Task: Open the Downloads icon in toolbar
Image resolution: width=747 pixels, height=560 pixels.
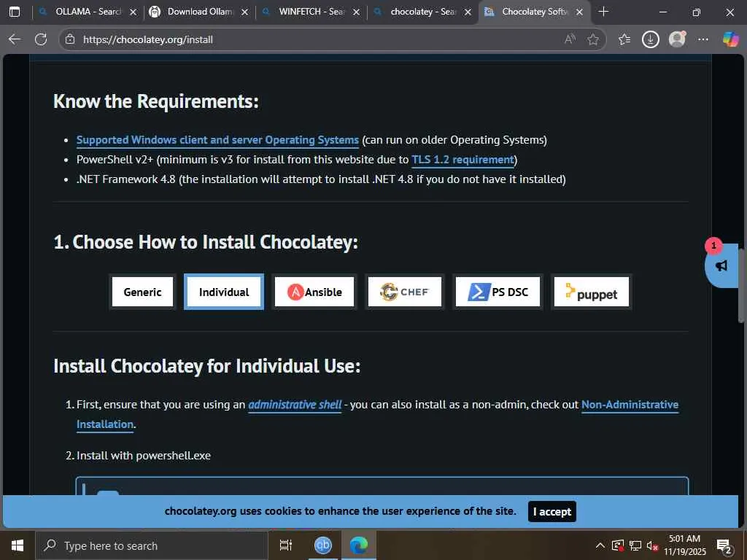Action: (650, 39)
